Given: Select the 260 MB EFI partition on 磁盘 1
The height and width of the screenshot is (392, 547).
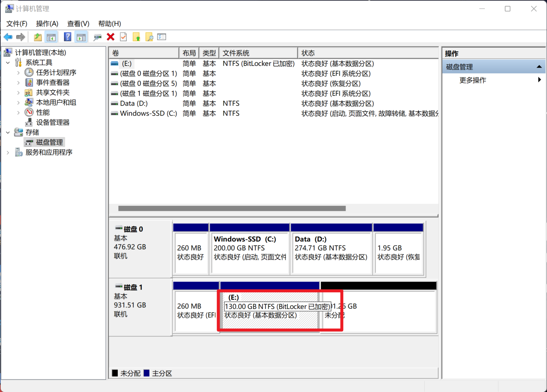Looking at the screenshot, I should tap(196, 311).
